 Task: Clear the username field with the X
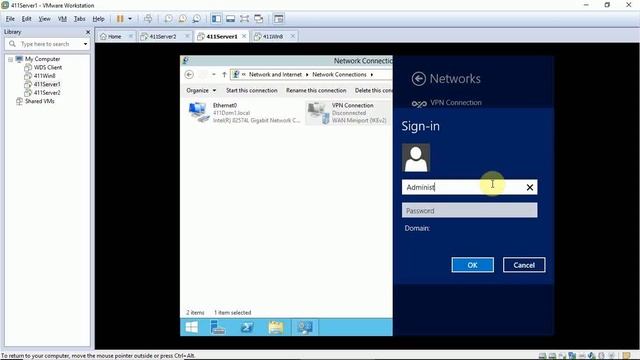[x=530, y=187]
